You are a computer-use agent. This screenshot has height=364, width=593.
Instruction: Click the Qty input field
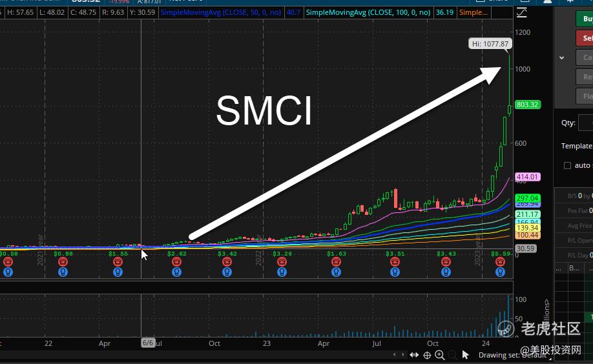coord(586,123)
